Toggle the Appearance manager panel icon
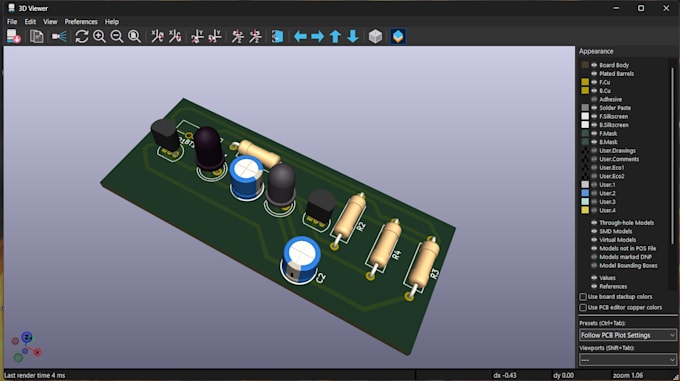Image resolution: width=680 pixels, height=381 pixels. pos(398,36)
